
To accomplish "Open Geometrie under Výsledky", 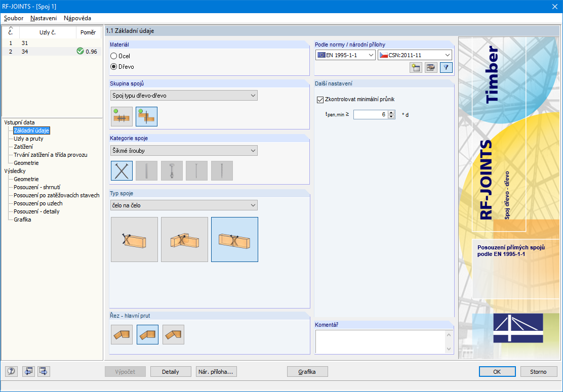I will [x=26, y=179].
